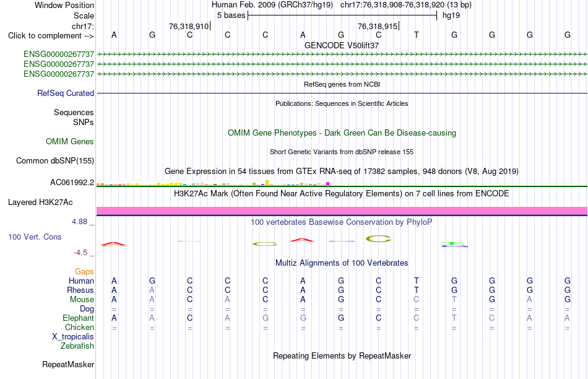The width and height of the screenshot is (588, 379).
Task: Click the OMIM Gene Phenotypes track title
Action: pos(342,133)
